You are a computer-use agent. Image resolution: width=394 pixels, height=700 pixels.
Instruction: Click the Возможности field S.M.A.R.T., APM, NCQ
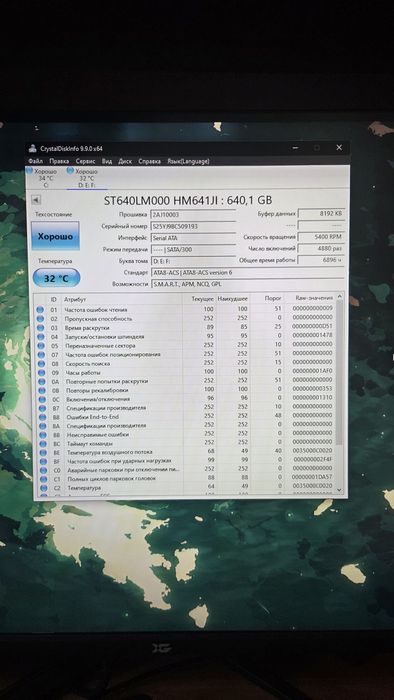247,284
